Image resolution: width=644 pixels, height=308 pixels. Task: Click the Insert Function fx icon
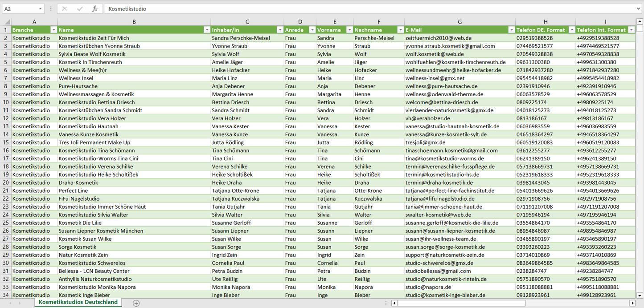pyautogui.click(x=94, y=9)
